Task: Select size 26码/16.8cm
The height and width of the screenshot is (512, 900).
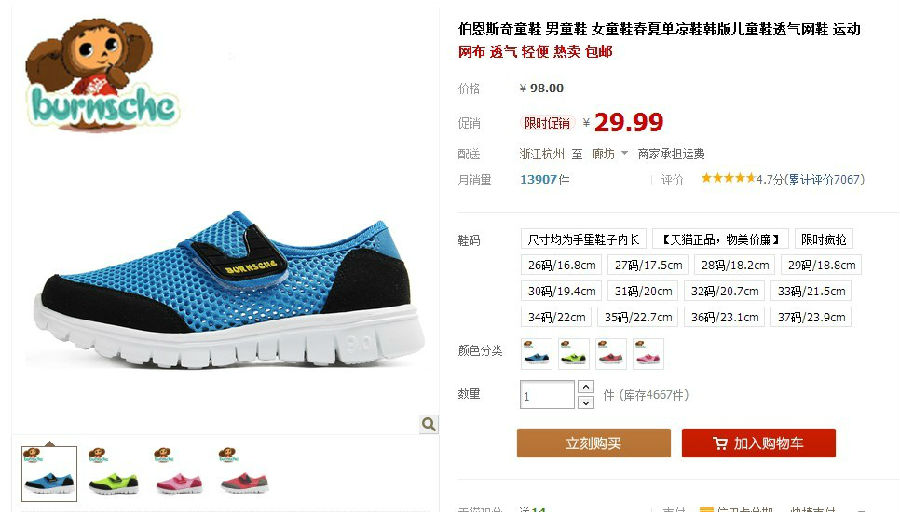Action: [561, 265]
